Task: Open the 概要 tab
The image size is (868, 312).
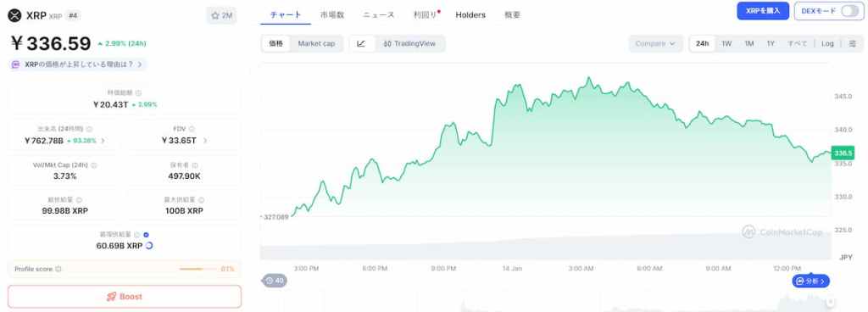Action: [513, 15]
